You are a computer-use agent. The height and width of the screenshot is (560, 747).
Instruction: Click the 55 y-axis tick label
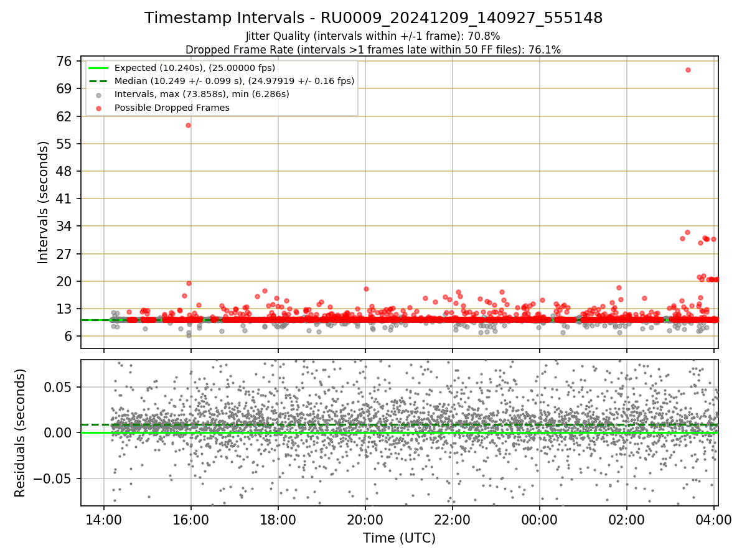64,144
